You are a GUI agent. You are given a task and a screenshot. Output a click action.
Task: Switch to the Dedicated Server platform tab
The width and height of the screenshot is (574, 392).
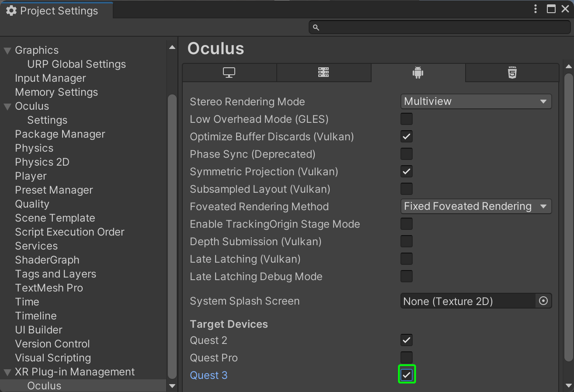(x=324, y=73)
